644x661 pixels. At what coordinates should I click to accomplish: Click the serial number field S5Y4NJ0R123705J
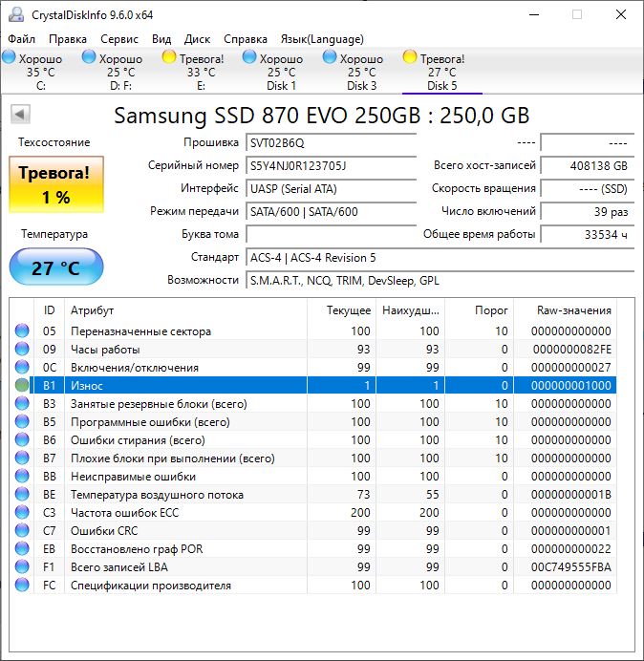tap(331, 165)
